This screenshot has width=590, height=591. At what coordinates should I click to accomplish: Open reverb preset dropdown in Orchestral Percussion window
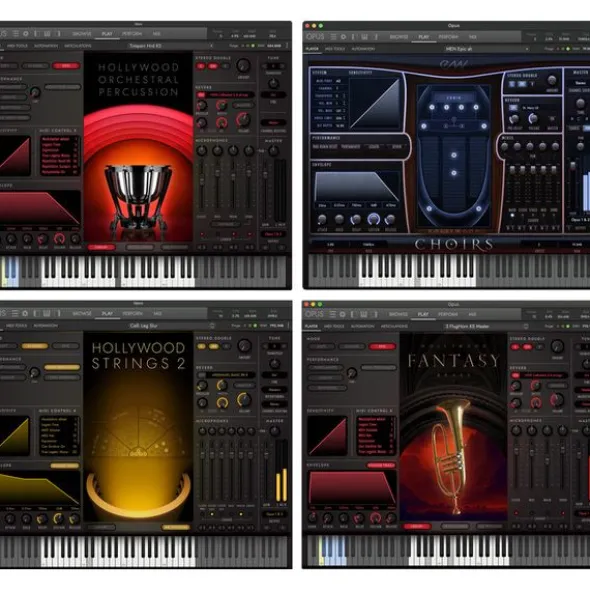[231, 95]
